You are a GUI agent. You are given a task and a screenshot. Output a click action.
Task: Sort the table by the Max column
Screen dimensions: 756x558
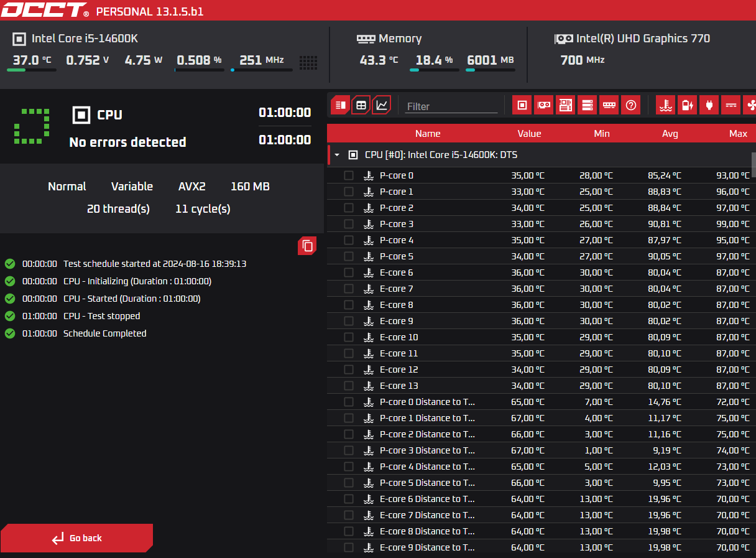pyautogui.click(x=738, y=134)
